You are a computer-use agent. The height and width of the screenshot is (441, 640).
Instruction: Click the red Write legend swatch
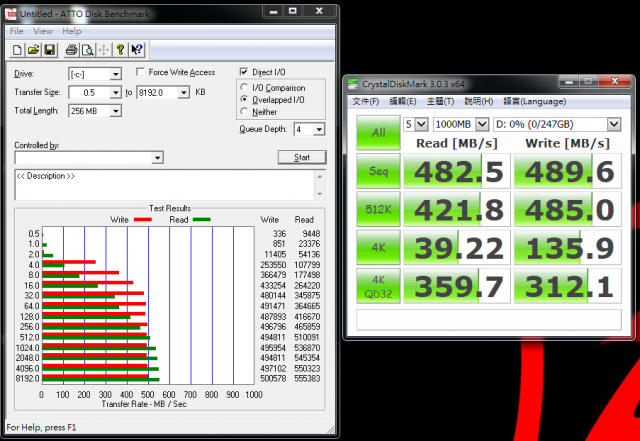142,220
